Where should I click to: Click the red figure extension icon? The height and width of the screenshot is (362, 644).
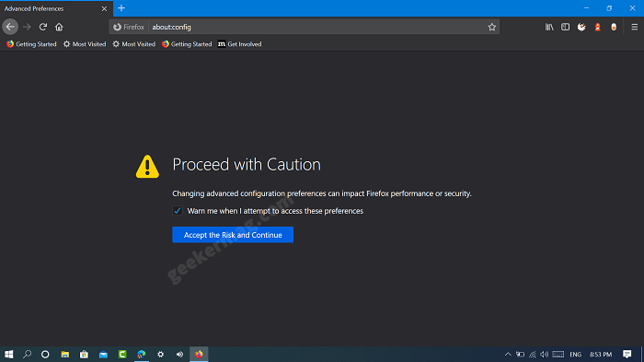click(x=598, y=27)
